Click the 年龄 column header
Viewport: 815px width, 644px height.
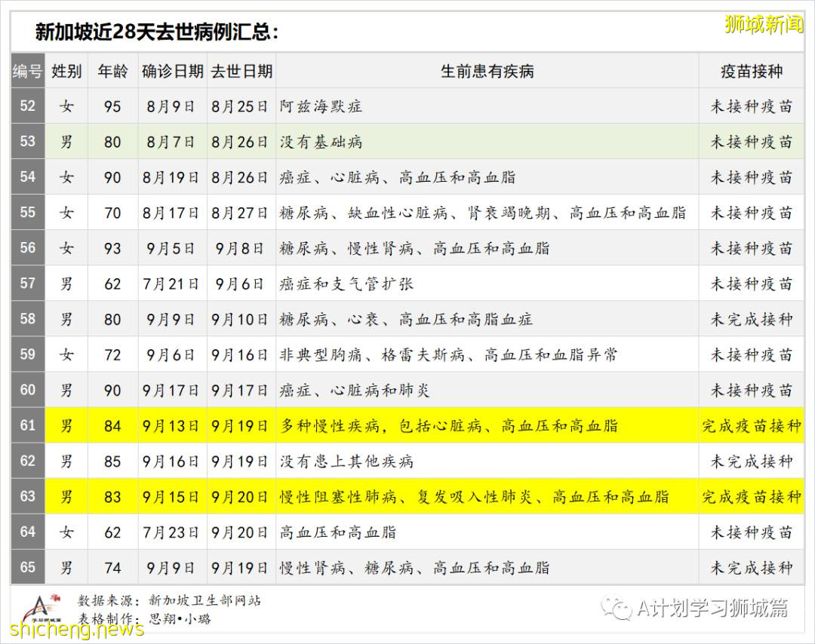tap(112, 71)
